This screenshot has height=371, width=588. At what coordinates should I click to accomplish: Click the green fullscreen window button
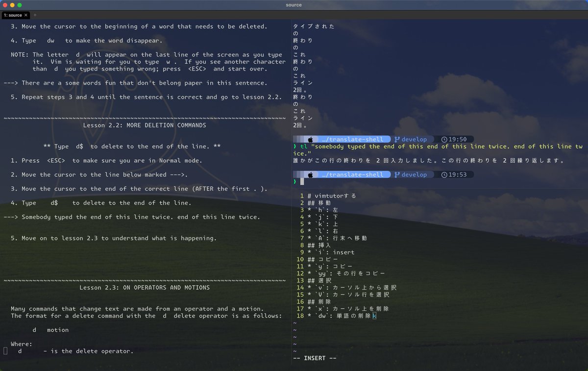click(x=20, y=5)
